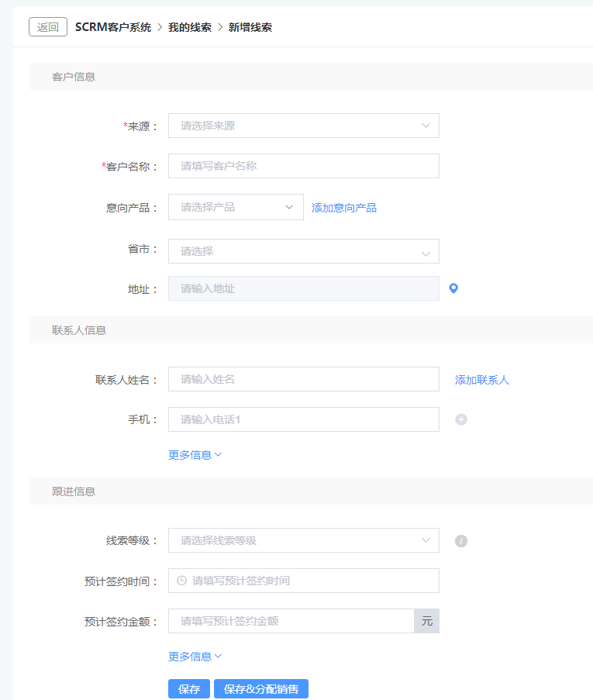Click the 添加意向产品 link

tap(344, 208)
